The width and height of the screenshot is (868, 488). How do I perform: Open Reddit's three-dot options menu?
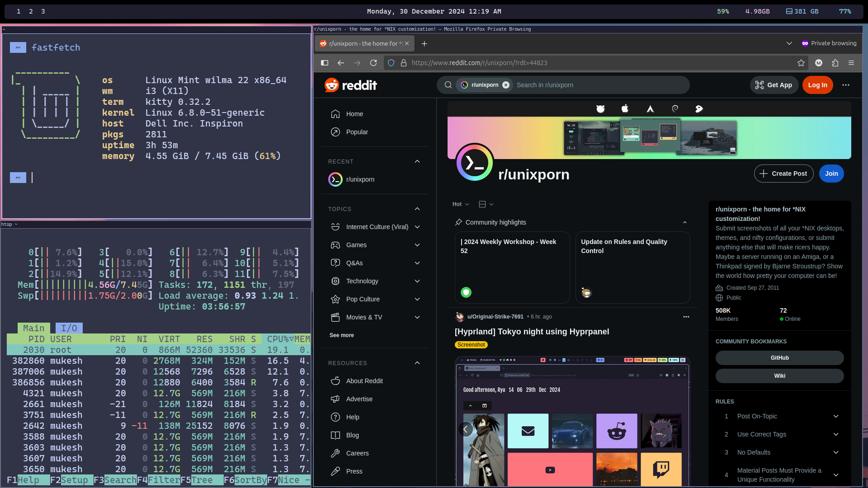tap(846, 85)
